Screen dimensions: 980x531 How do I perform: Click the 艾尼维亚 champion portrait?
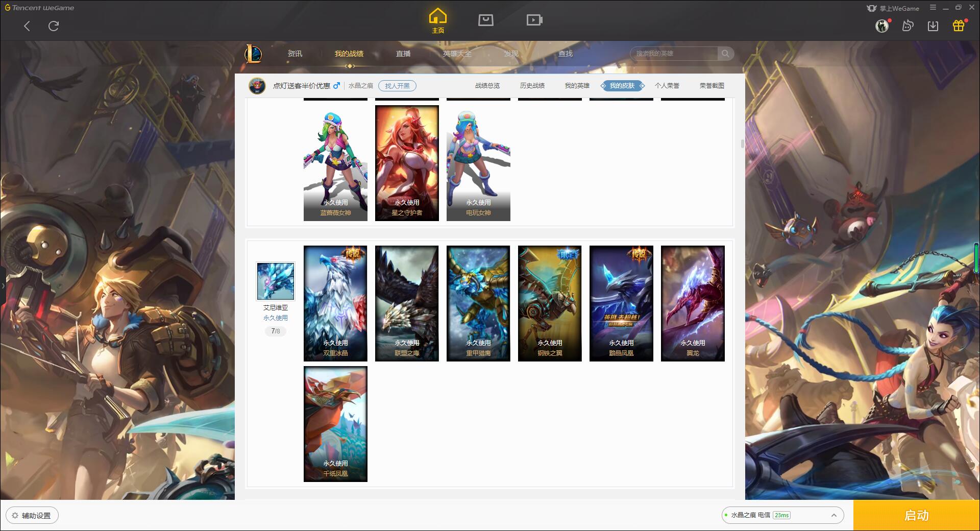(276, 281)
